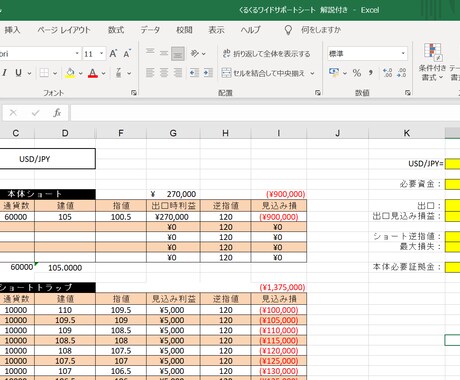Select the yellow cell next to 必要資金
The height and width of the screenshot is (380, 460).
(x=452, y=184)
